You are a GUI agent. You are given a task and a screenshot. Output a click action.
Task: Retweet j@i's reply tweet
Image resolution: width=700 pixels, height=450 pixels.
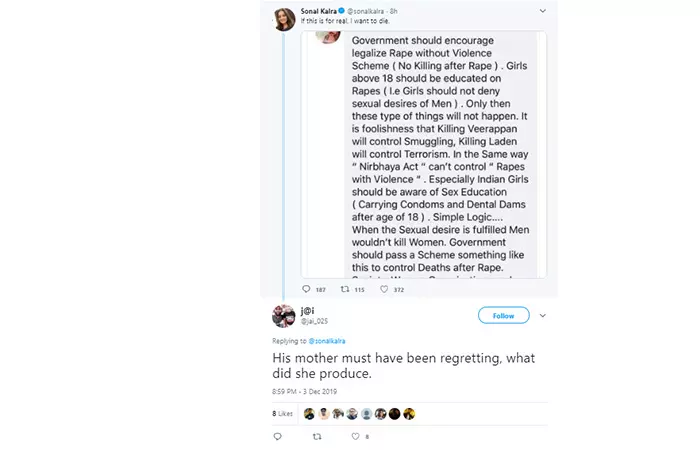click(x=317, y=436)
